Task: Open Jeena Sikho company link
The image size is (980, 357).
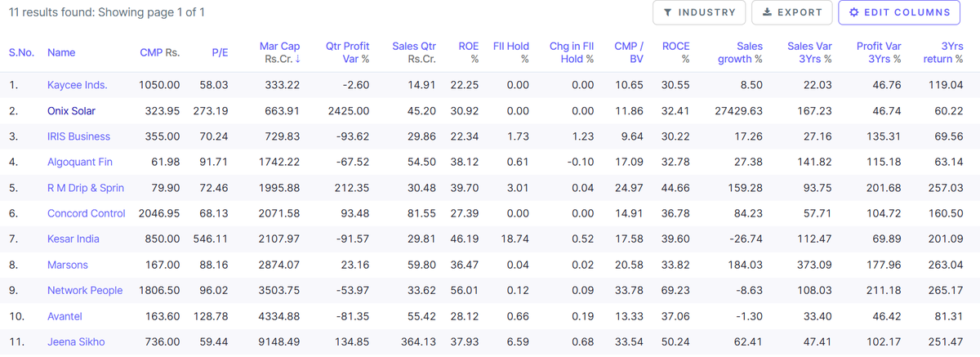Action: click(x=76, y=341)
